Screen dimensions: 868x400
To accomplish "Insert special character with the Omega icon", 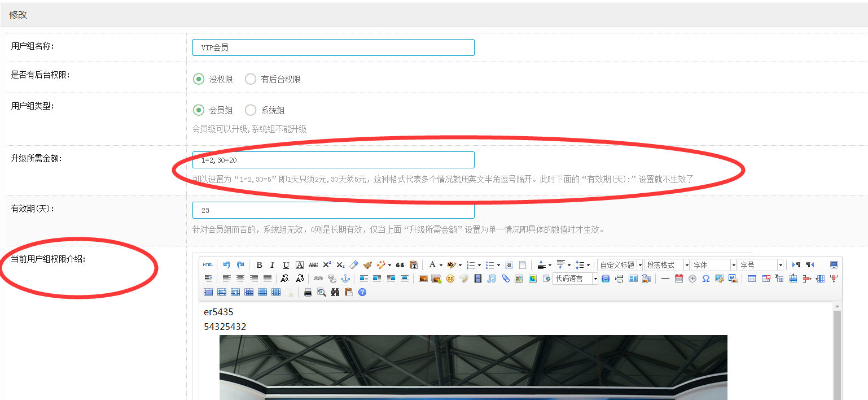I will point(705,279).
